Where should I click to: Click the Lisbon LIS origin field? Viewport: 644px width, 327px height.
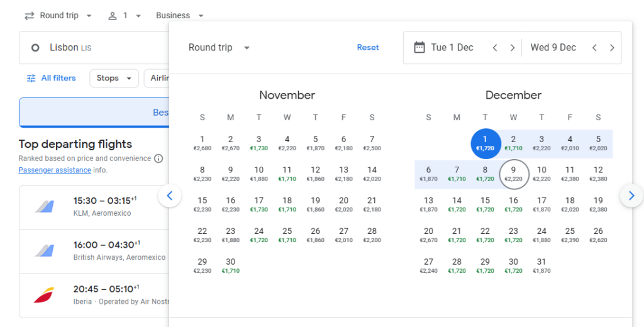(94, 48)
